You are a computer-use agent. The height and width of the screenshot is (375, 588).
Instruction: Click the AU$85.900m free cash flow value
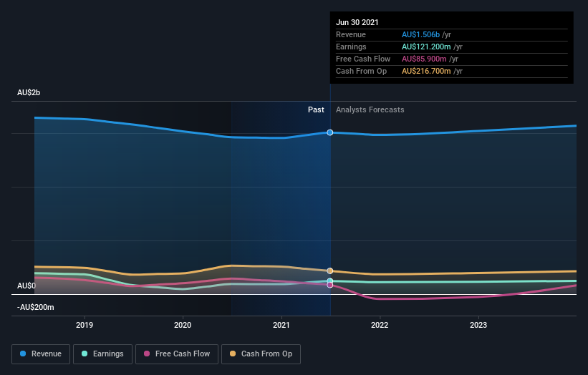point(424,59)
